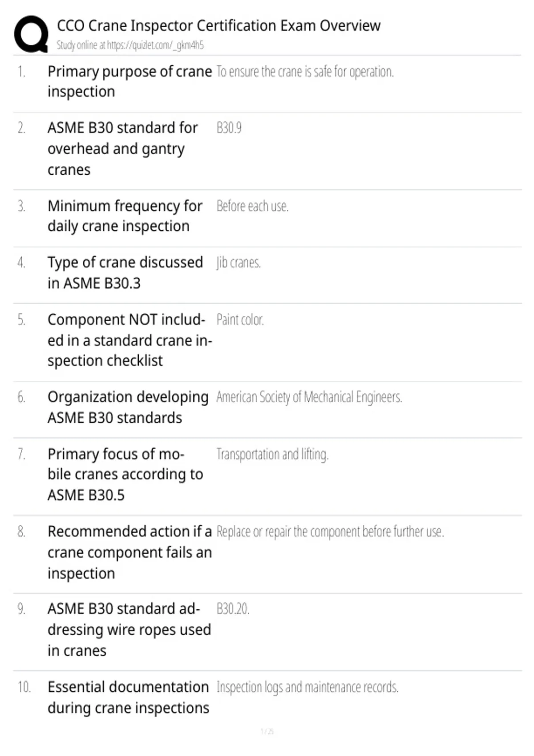Select the answer To ensure the crane is safe
The height and width of the screenshot is (756, 534).
point(305,72)
